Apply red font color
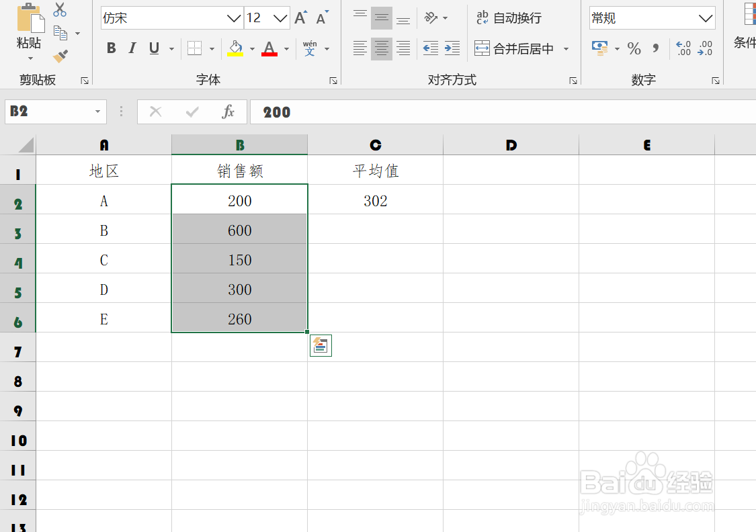The width and height of the screenshot is (756, 532). pos(269,48)
